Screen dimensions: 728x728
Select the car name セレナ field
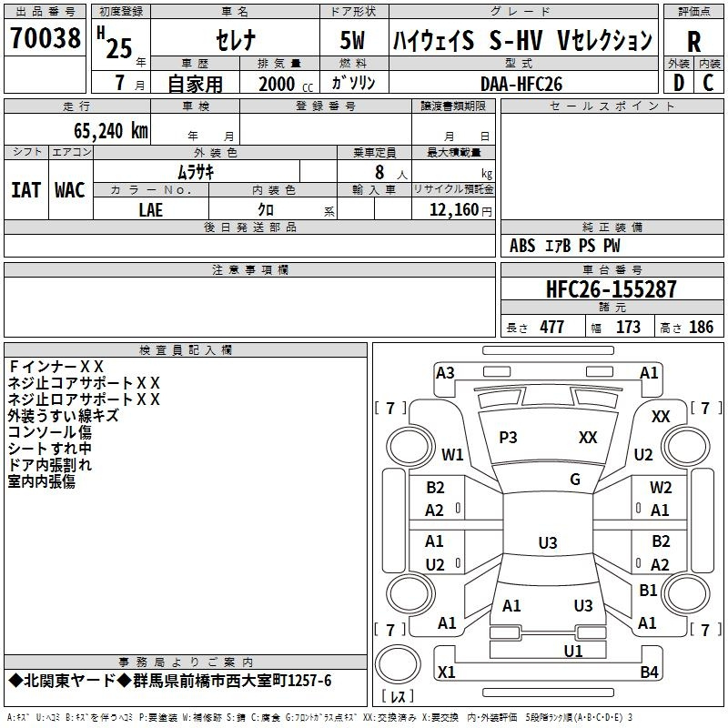point(235,40)
